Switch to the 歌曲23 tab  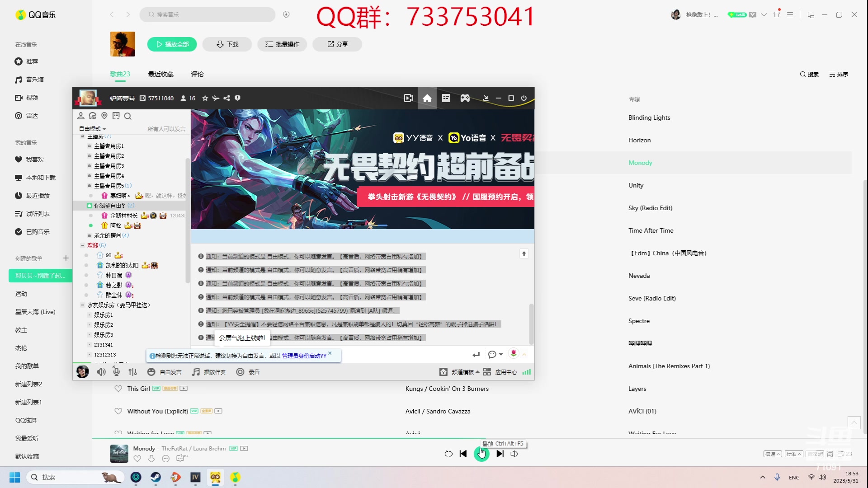(x=120, y=74)
